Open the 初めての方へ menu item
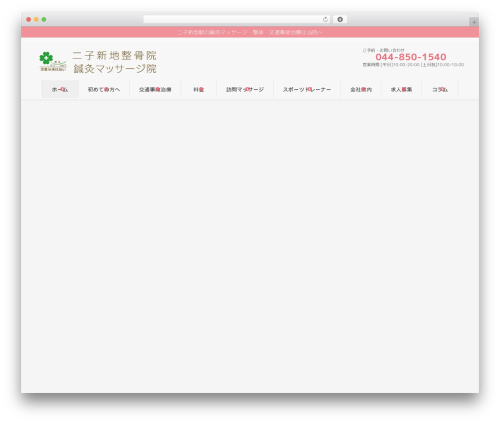Screen dimensions: 500x423 pos(104,89)
